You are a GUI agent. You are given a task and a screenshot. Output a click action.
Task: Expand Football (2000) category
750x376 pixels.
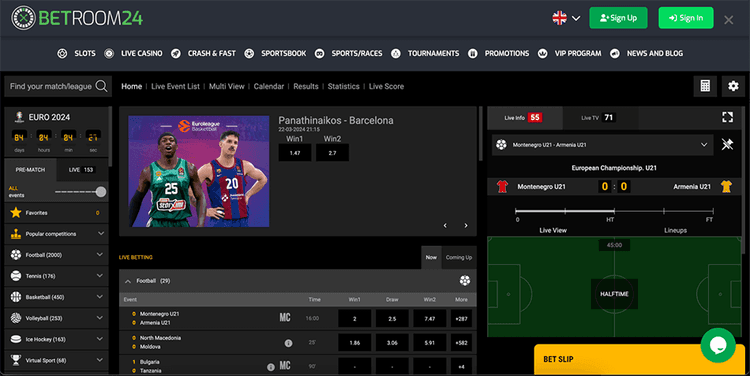tap(99, 254)
